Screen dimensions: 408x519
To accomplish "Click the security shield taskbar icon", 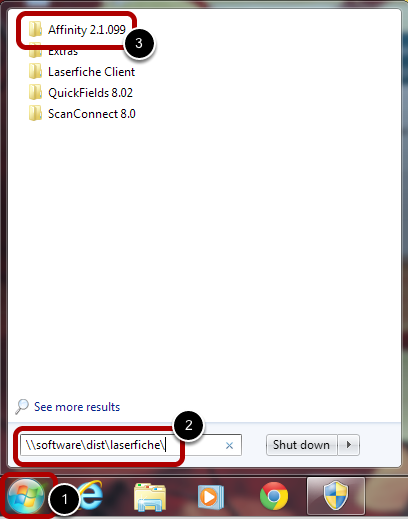I will click(336, 496).
